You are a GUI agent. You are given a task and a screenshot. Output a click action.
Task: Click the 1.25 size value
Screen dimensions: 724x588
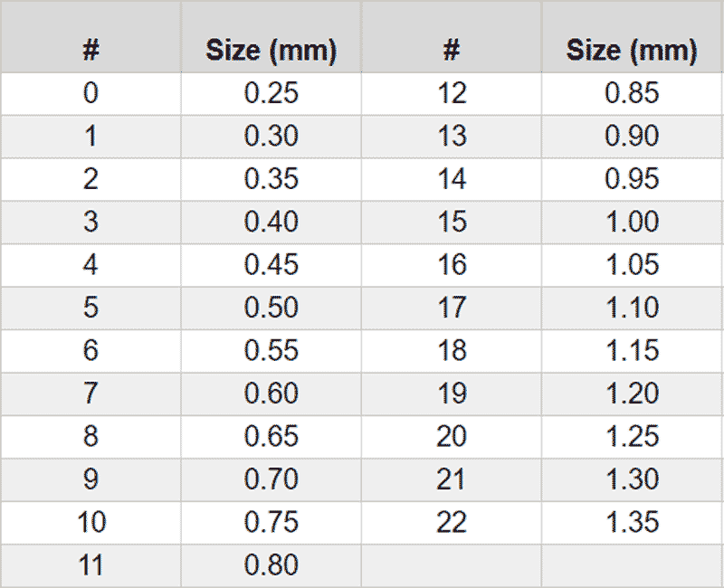[x=632, y=437]
